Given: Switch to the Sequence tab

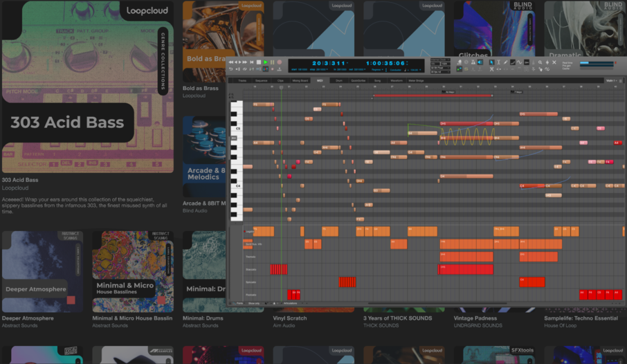Looking at the screenshot, I should click(261, 80).
